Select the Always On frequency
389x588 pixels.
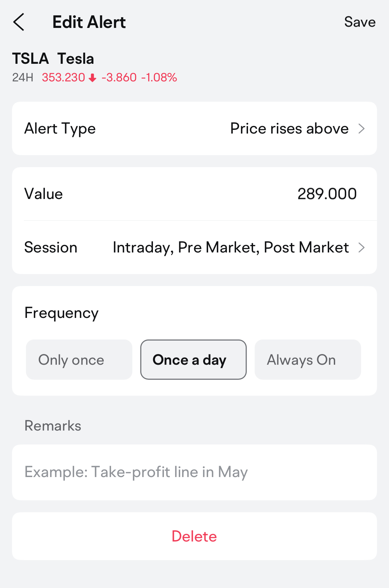(x=308, y=359)
